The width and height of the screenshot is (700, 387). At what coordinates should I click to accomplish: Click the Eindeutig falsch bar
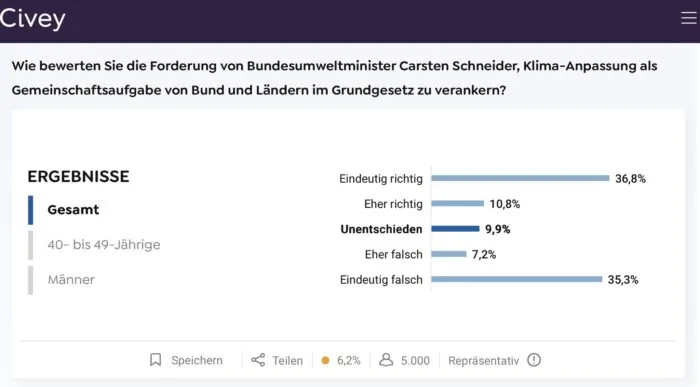[517, 279]
